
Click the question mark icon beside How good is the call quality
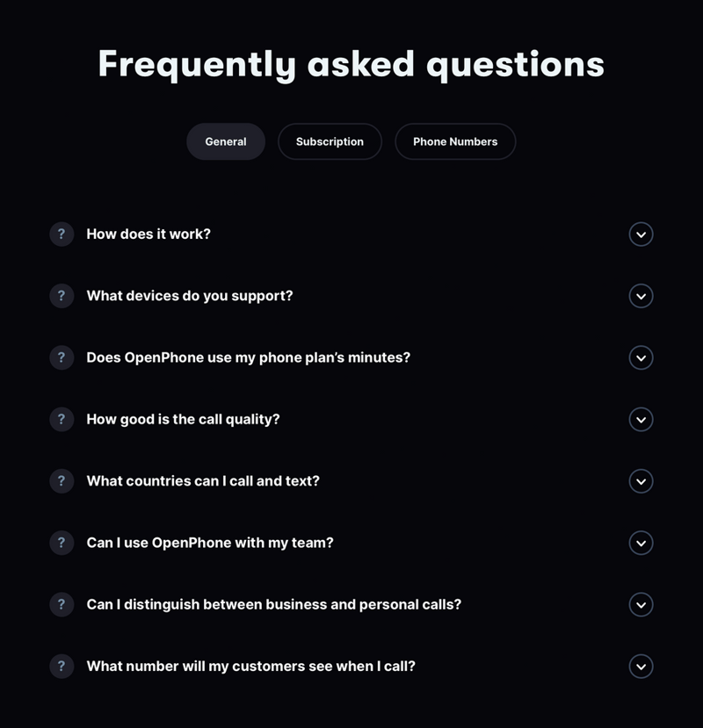(x=61, y=419)
